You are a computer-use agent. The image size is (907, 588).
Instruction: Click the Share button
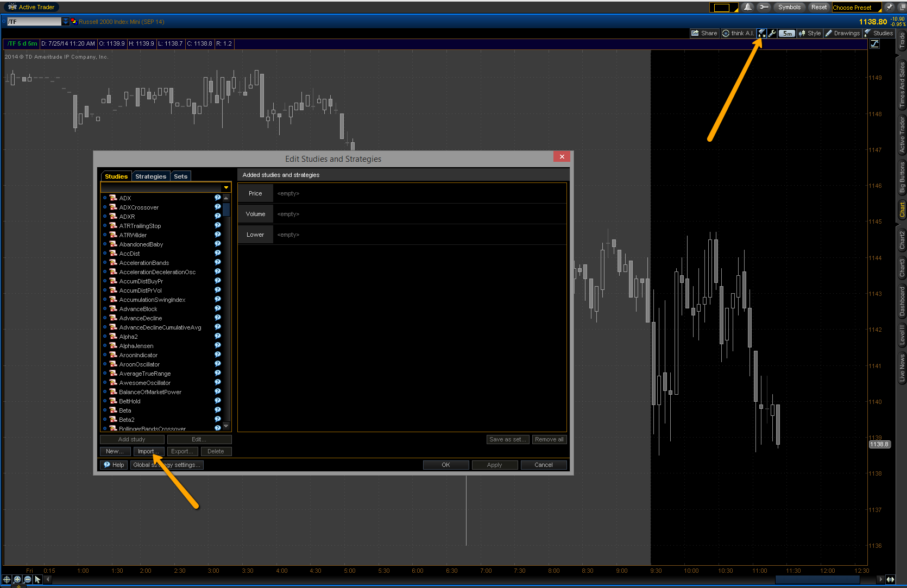(x=704, y=33)
